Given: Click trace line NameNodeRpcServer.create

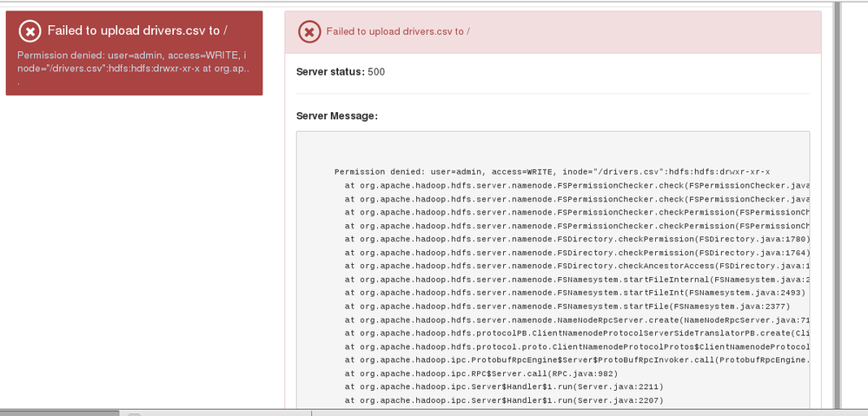Looking at the screenshot, I should click(578, 320).
